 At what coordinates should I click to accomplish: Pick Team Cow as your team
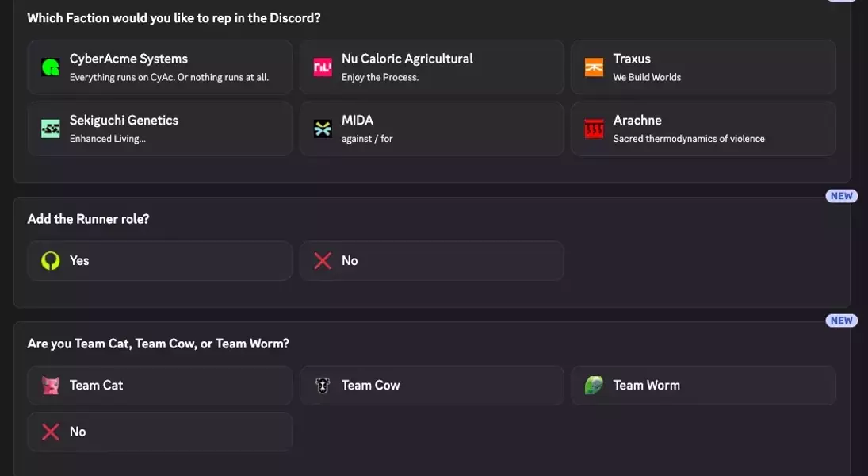(431, 386)
